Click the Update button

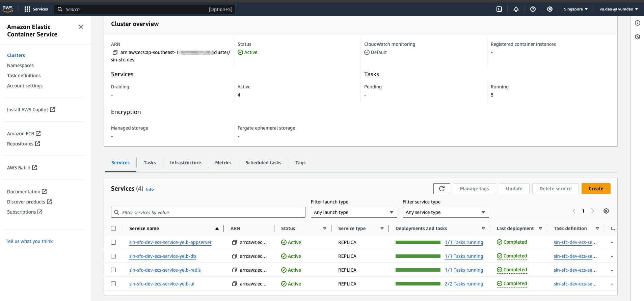pyautogui.click(x=514, y=189)
